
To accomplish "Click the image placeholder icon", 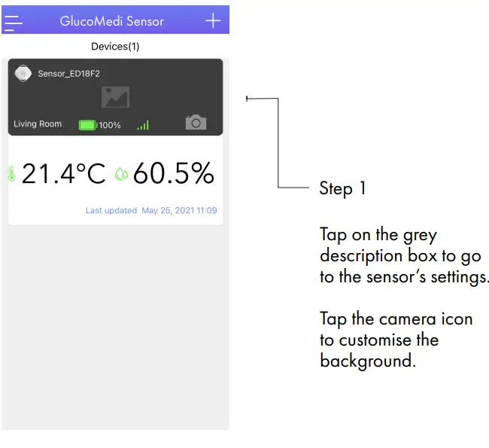I will 115,96.
